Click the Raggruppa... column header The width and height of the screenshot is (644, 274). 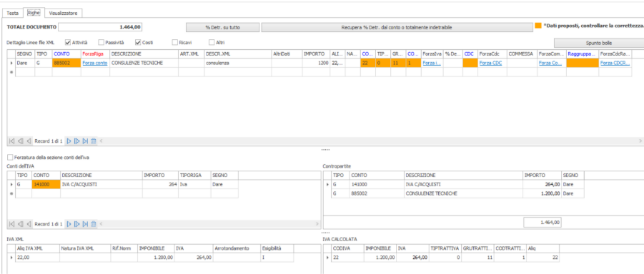point(582,54)
